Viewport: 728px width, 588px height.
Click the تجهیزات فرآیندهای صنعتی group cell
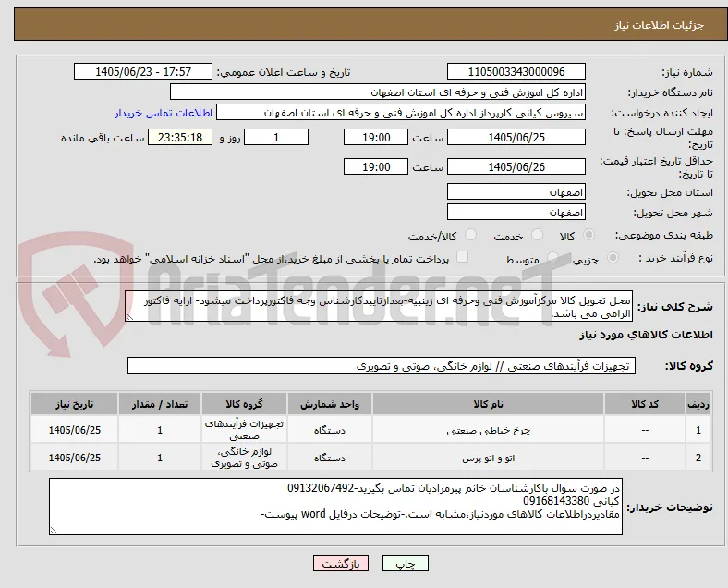coord(244,430)
